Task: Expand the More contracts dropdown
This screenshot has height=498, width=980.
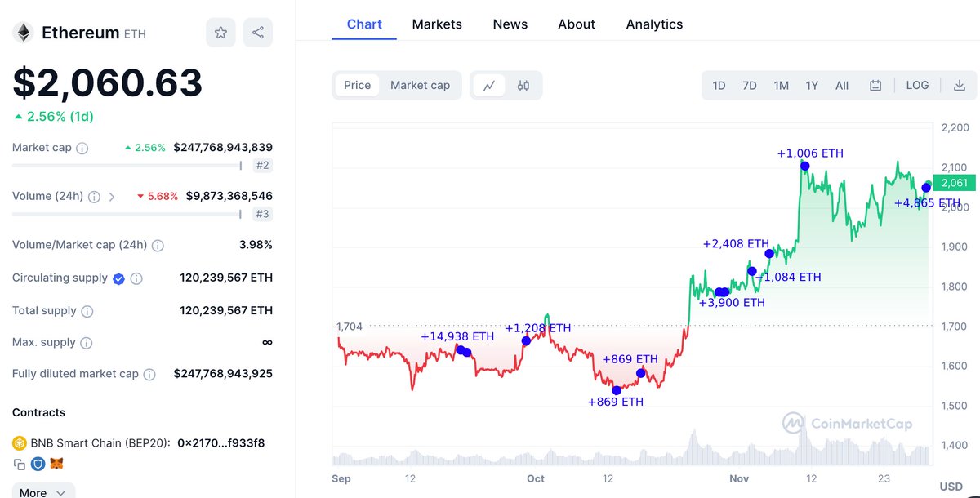Action: coord(42,492)
